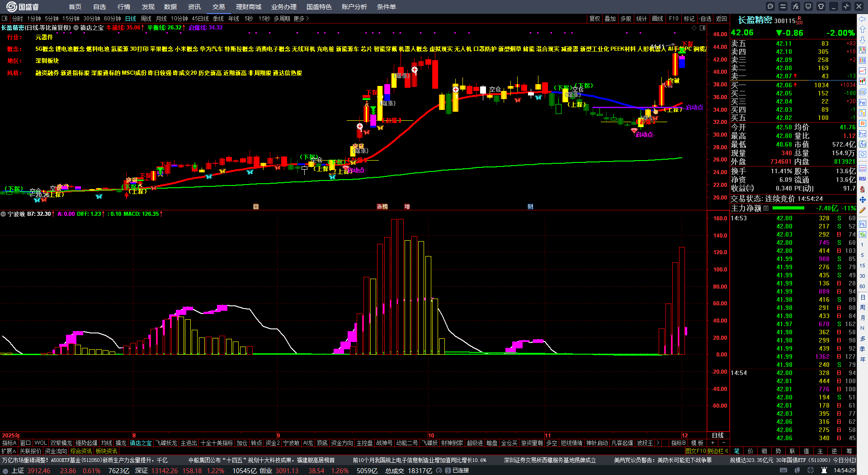Viewport: 868px width, 475px height.
Task: Click the 已连接 connection status
Action: point(461,470)
